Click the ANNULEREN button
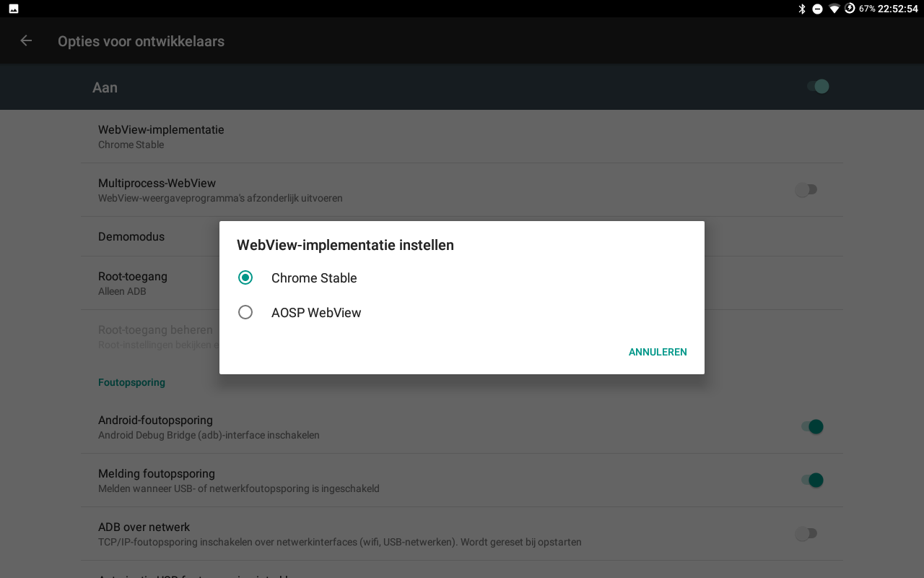The height and width of the screenshot is (578, 924). tap(658, 352)
